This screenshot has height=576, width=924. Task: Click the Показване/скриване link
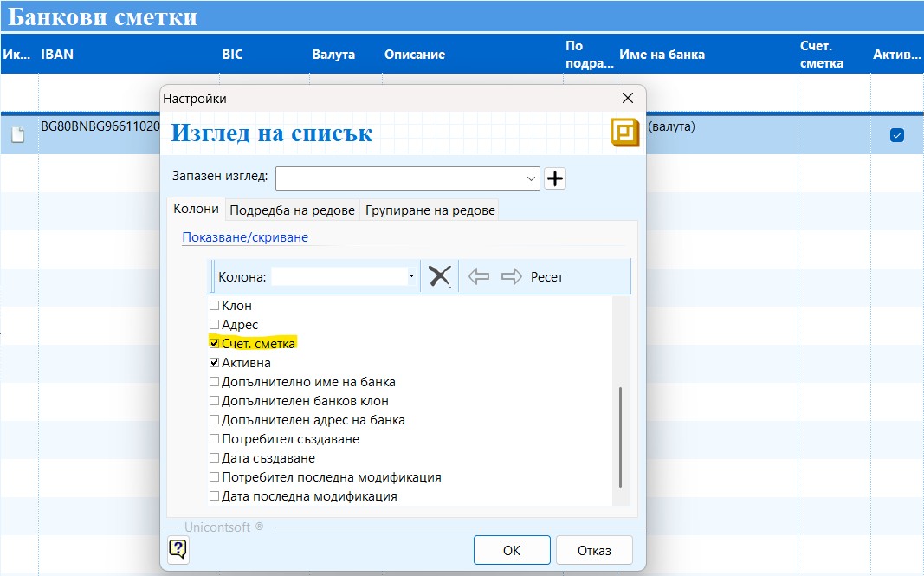coord(245,237)
